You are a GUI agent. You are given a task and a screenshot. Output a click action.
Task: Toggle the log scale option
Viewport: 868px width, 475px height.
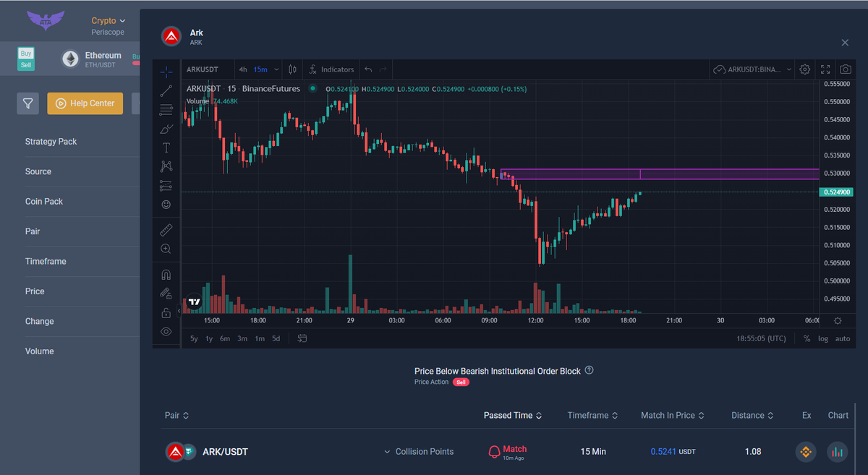[x=823, y=338]
